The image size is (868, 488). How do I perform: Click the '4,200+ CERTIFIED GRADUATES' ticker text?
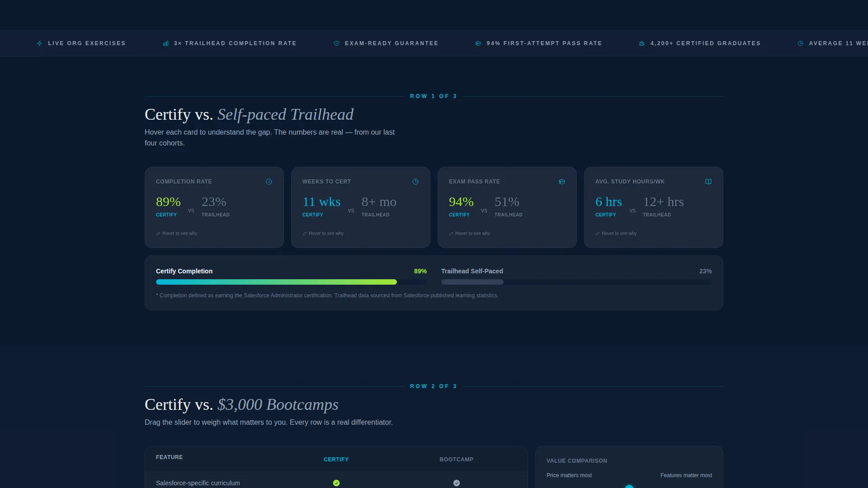click(x=705, y=43)
